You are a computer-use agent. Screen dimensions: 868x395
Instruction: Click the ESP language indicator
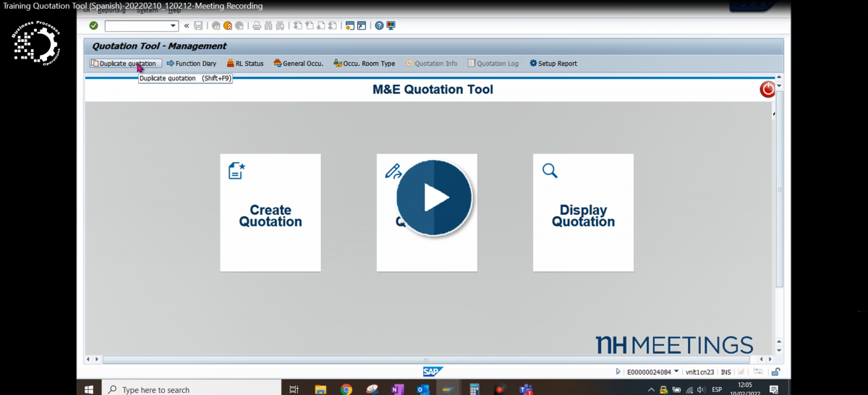(718, 390)
